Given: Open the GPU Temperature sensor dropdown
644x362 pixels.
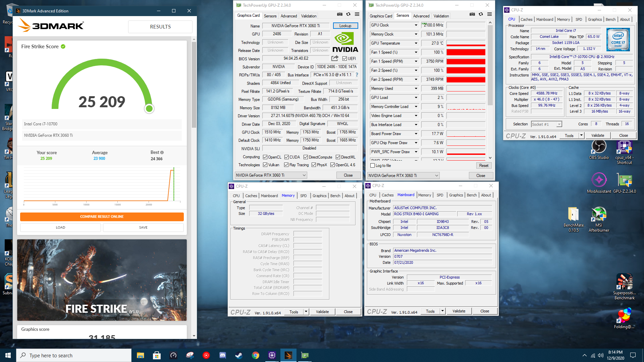Looking at the screenshot, I should 416,43.
